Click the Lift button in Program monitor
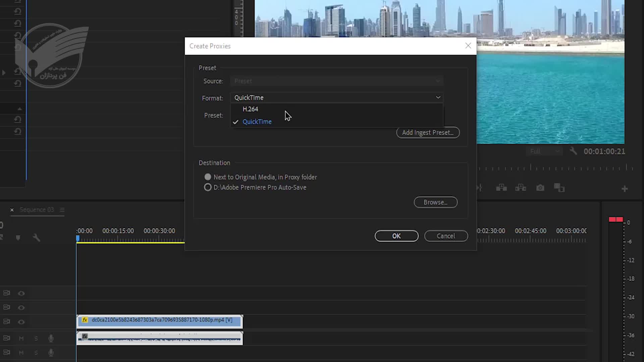The width and height of the screenshot is (644, 362). 501,188
